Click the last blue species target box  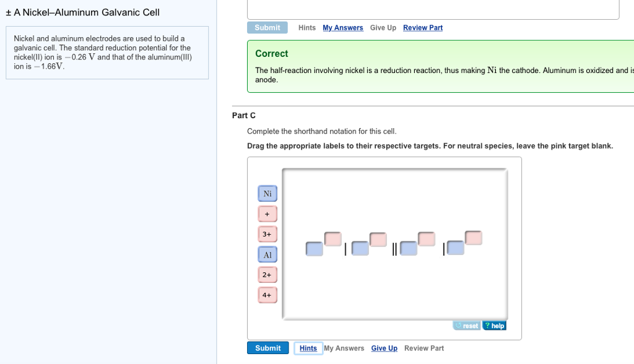click(455, 248)
